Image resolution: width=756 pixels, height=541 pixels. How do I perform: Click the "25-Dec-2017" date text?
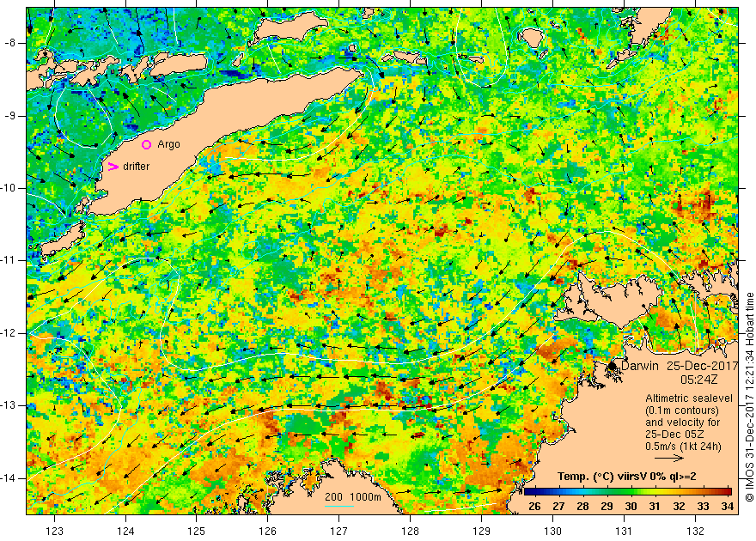703,366
